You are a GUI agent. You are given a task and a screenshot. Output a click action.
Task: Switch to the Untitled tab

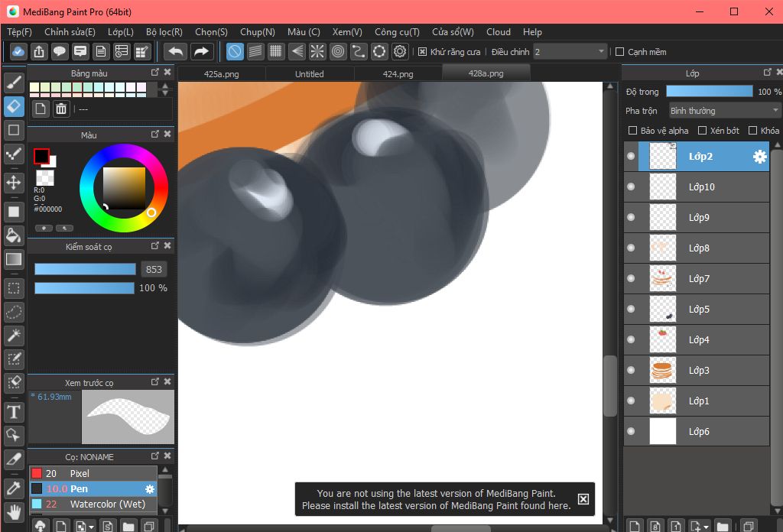click(x=310, y=74)
